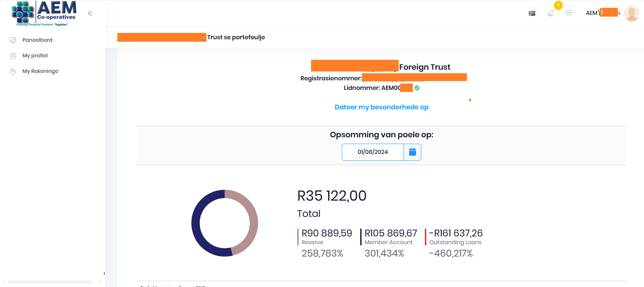Image resolution: width=644 pixels, height=287 pixels.
Task: Go to My profiel text label
Action: tap(35, 56)
